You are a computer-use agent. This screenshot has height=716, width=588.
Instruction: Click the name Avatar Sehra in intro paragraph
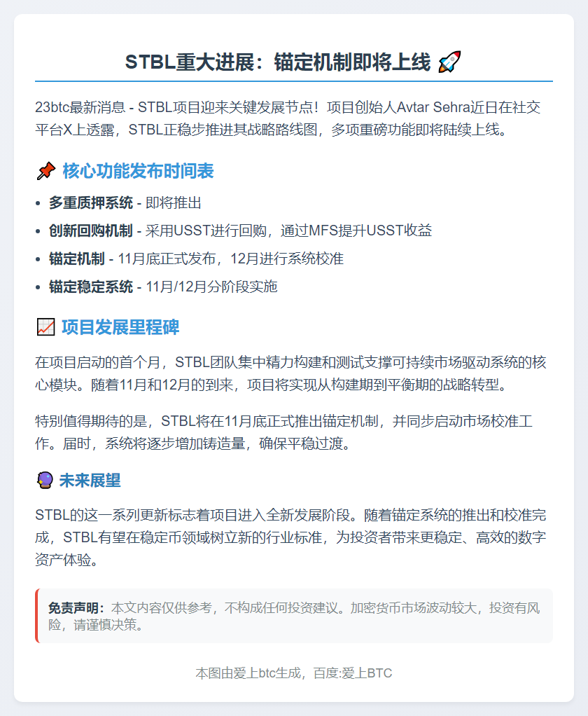(433, 107)
